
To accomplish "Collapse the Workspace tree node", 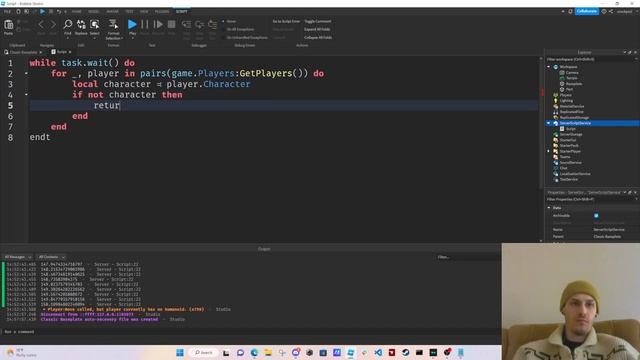I will [549, 67].
